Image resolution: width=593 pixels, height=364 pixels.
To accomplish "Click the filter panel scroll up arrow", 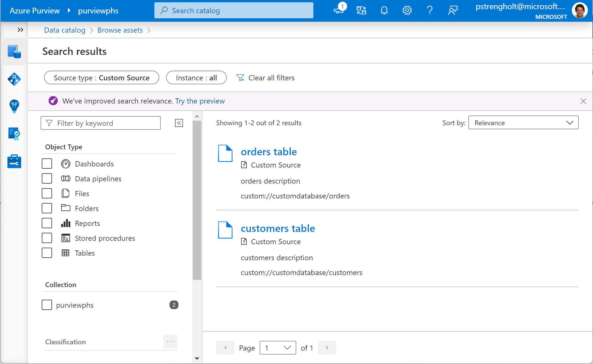I will click(x=197, y=116).
